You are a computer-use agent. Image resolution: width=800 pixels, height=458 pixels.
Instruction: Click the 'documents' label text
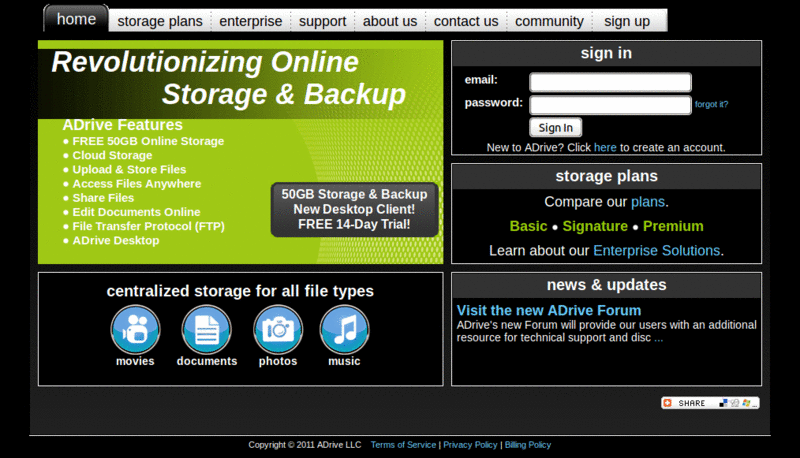click(x=207, y=361)
